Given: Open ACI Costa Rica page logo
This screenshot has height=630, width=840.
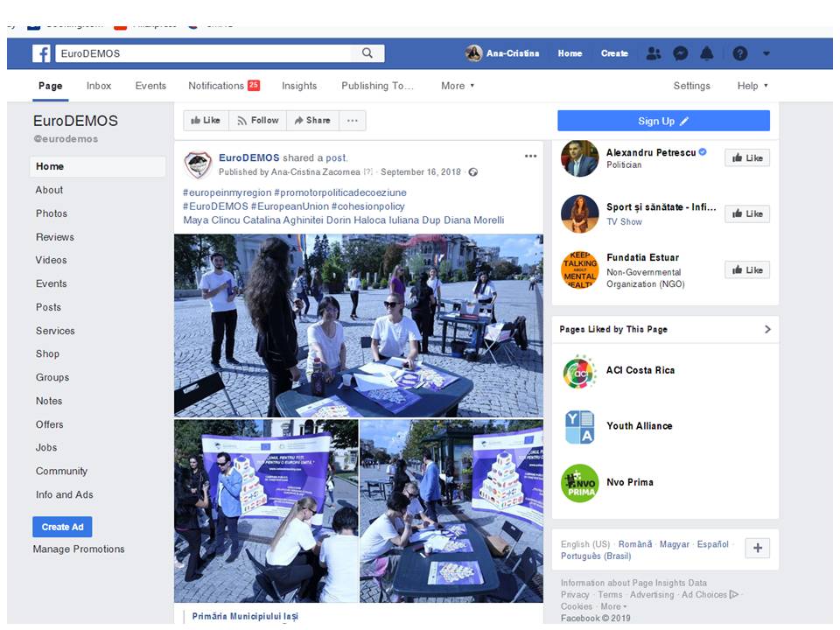Looking at the screenshot, I should 579,371.
